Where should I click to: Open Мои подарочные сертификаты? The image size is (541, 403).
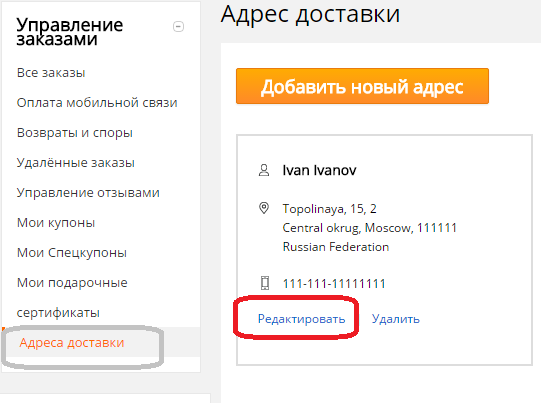click(x=72, y=297)
